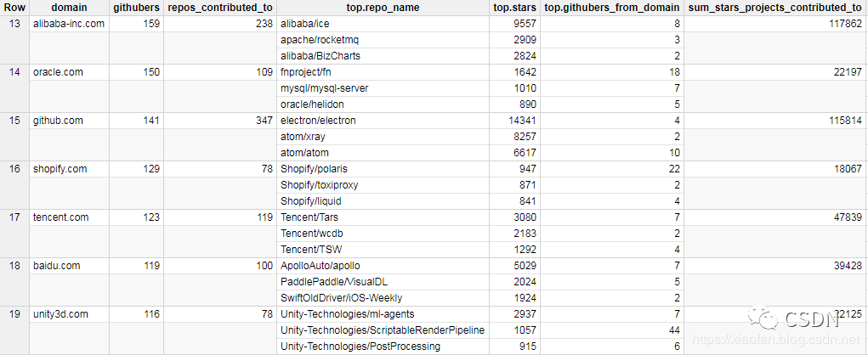Click the baidu.com domain cell

(x=56, y=266)
